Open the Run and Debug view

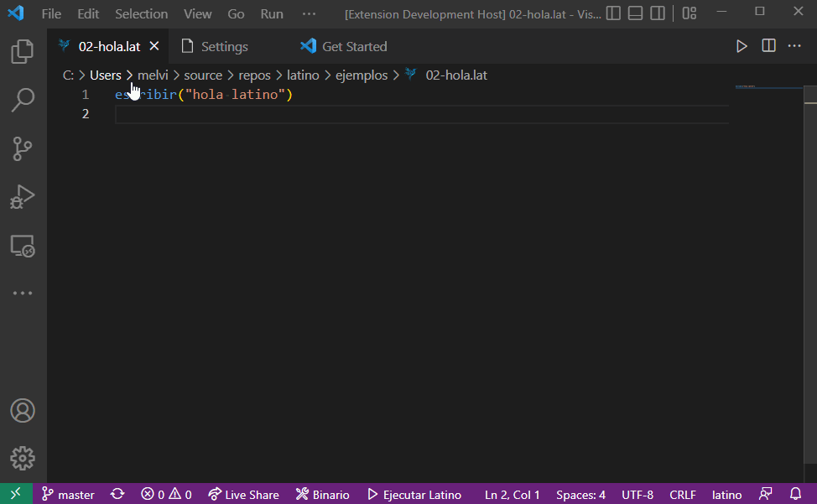point(23,197)
